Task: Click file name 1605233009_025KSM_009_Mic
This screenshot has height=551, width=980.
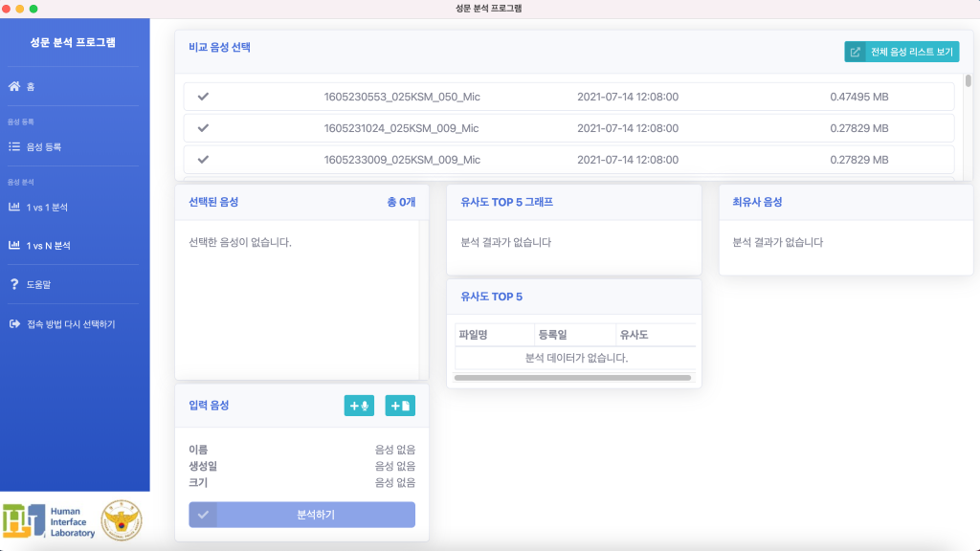Action: [402, 160]
